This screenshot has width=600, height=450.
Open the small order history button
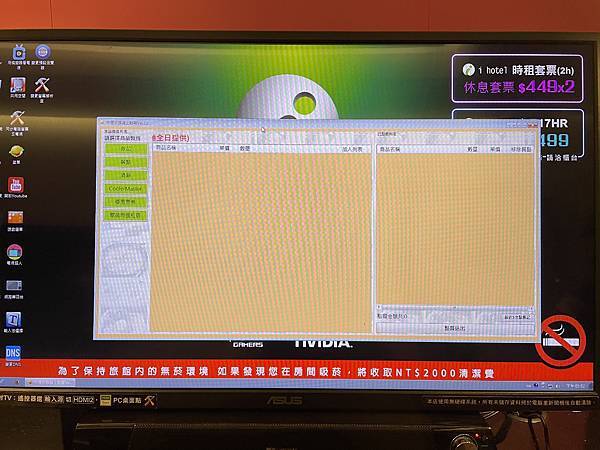tap(517, 317)
